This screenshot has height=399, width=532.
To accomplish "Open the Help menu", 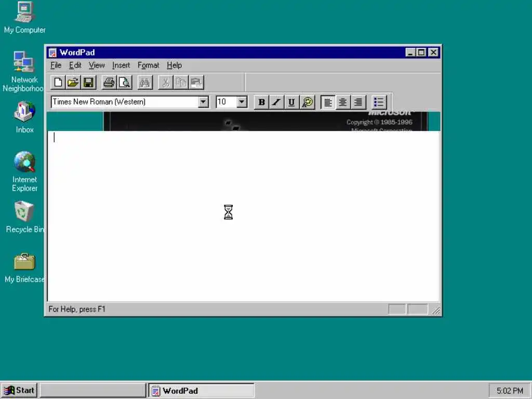I will click(x=174, y=65).
